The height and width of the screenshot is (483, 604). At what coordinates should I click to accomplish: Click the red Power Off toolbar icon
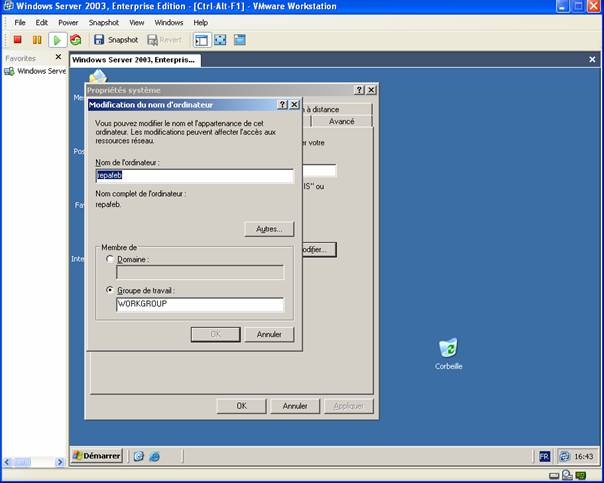pos(17,40)
